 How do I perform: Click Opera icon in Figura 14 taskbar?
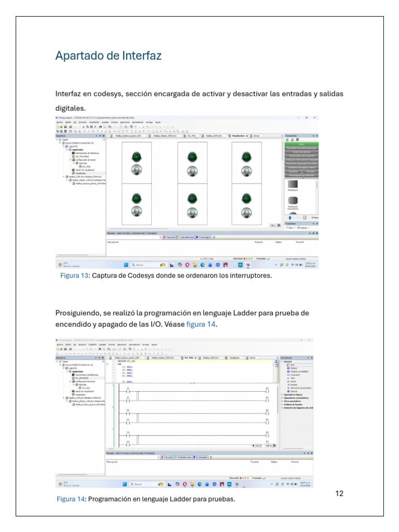coord(184,484)
